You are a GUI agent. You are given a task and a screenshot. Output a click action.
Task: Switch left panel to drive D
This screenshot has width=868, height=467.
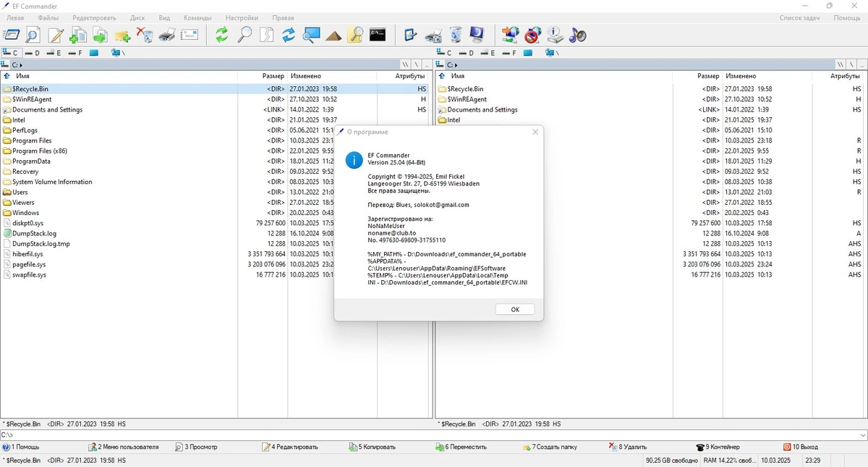click(33, 53)
